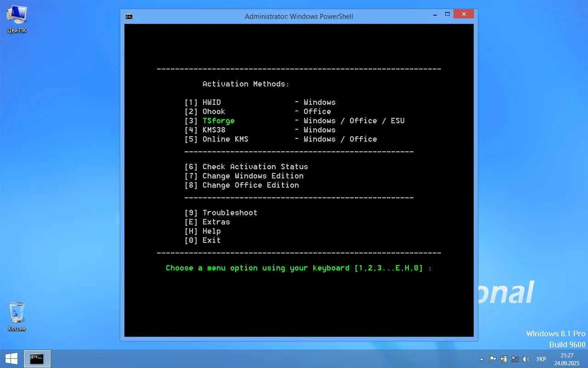588x368 pixels.
Task: Open the УКР input language switcher
Action: tap(541, 359)
